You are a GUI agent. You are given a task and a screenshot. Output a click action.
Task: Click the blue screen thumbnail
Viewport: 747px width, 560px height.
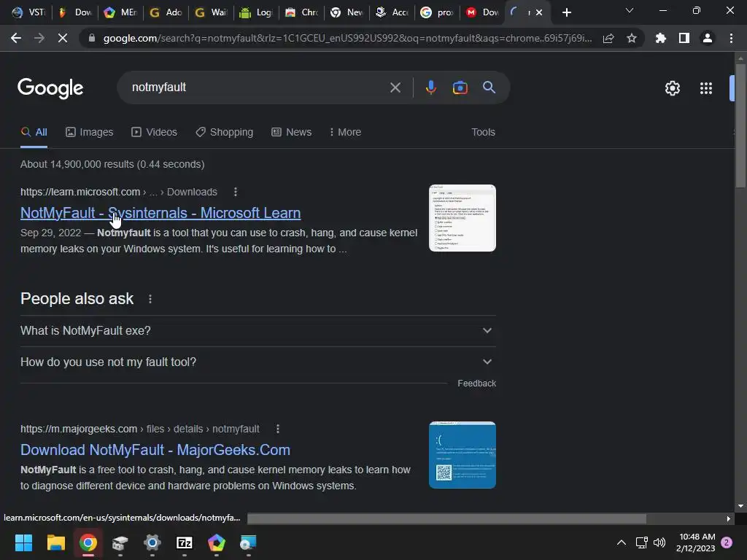(462, 455)
